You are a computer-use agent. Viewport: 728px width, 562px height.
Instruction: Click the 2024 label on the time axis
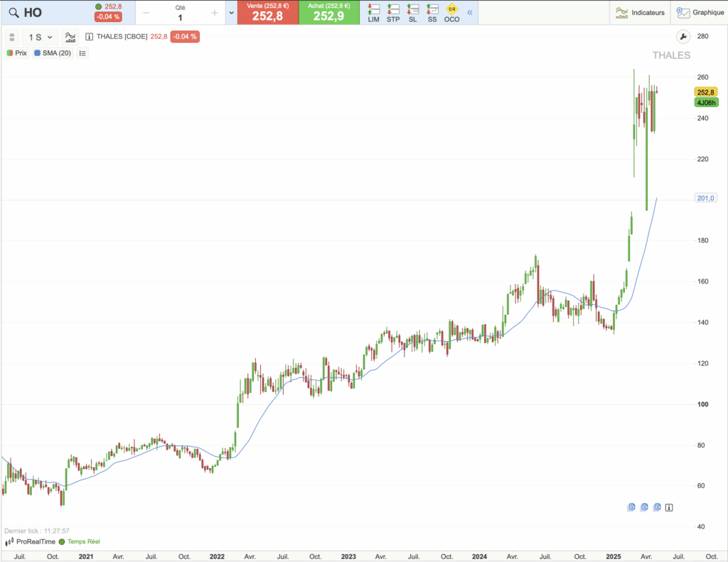[x=480, y=556]
